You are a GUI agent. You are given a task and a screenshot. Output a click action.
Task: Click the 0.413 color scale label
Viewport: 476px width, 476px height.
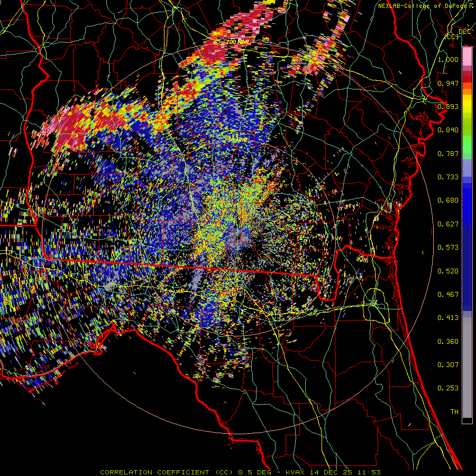(x=448, y=318)
